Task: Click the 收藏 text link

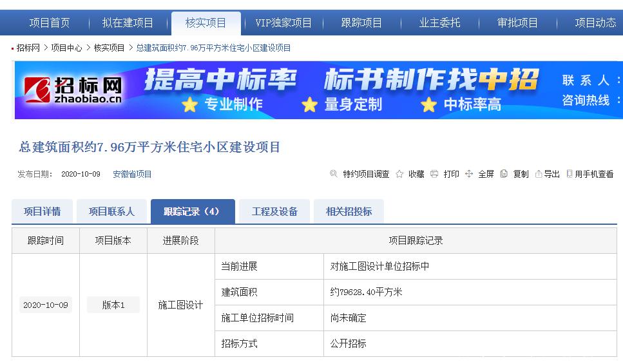Action: [416, 174]
